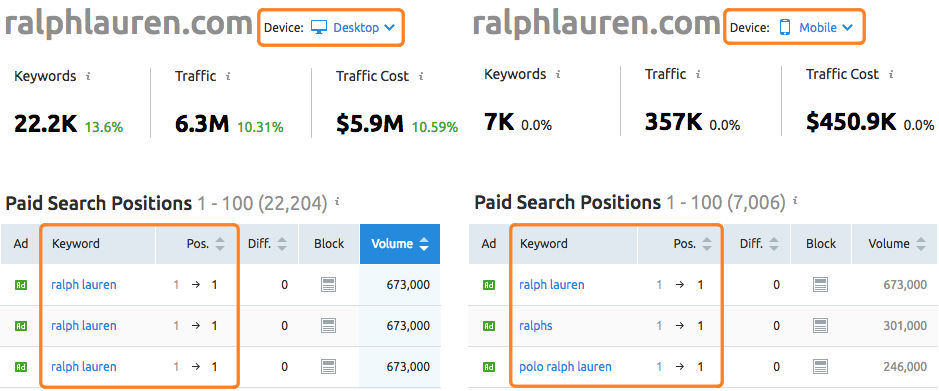Select the 357K traffic value

[x=673, y=122]
